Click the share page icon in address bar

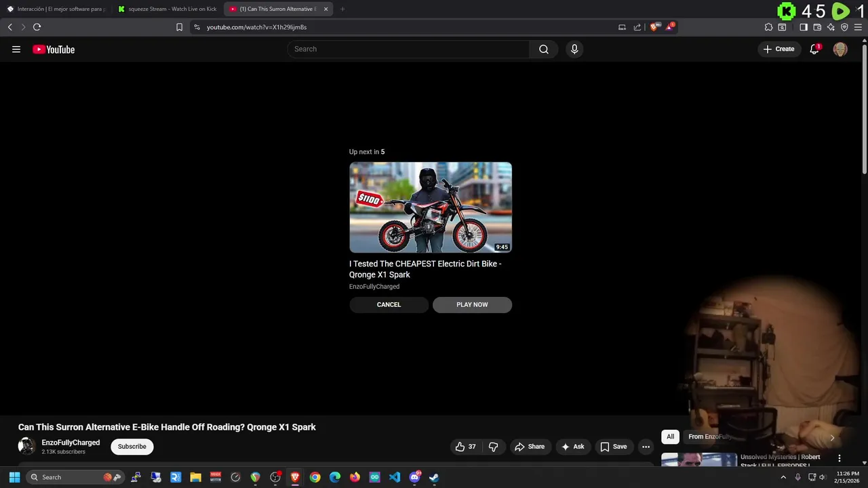[x=637, y=27]
